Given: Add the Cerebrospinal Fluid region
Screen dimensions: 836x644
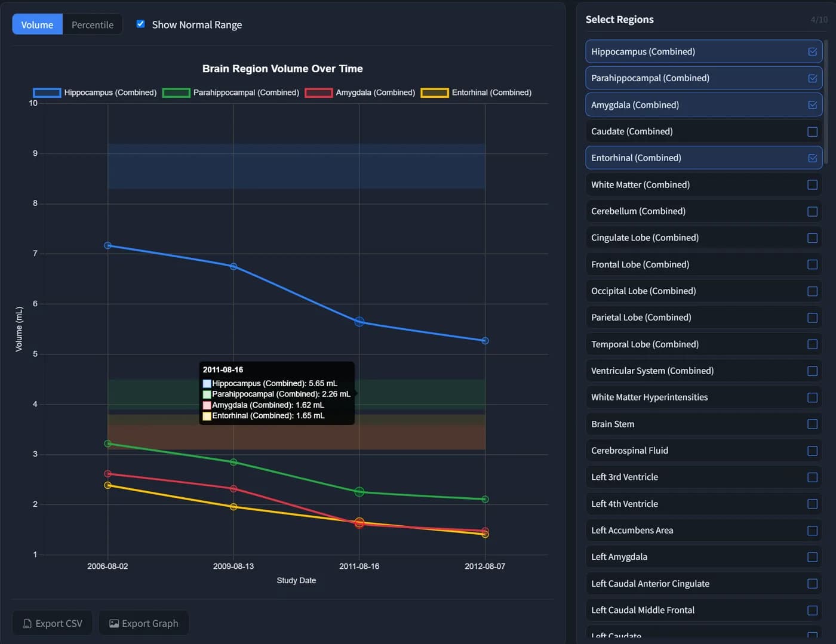Looking at the screenshot, I should 704,451.
